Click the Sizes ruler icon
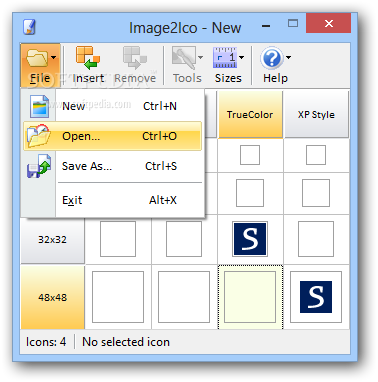 click(225, 58)
